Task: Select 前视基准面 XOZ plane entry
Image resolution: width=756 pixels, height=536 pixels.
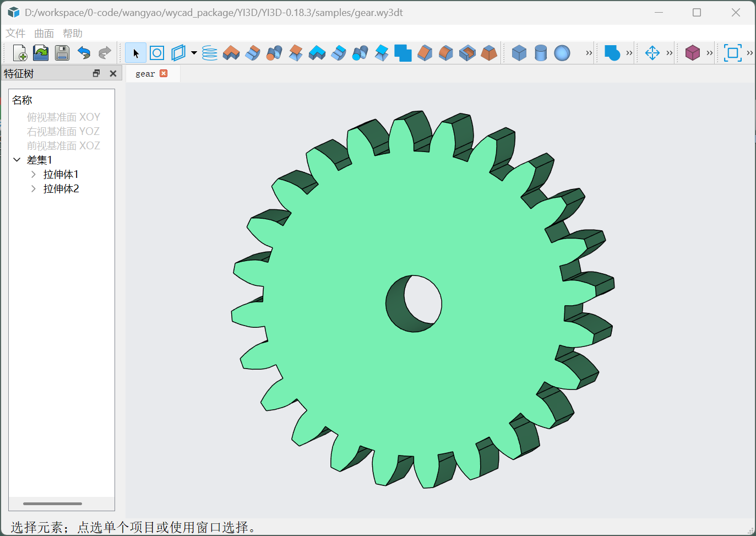Action: (63, 145)
